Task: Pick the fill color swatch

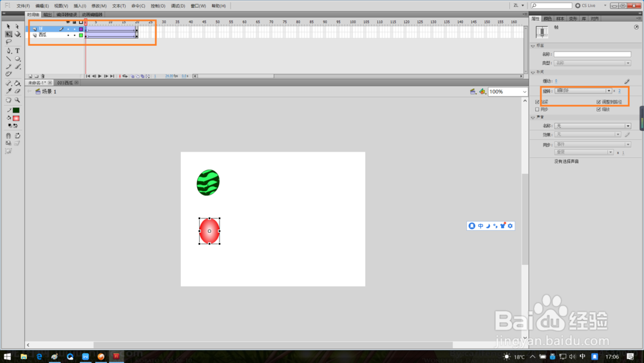Action: [x=16, y=119]
